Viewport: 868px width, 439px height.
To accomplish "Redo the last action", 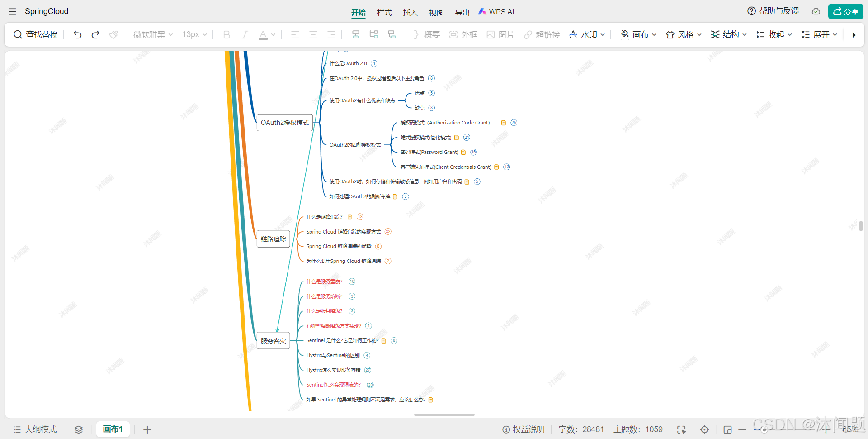I will (x=95, y=35).
